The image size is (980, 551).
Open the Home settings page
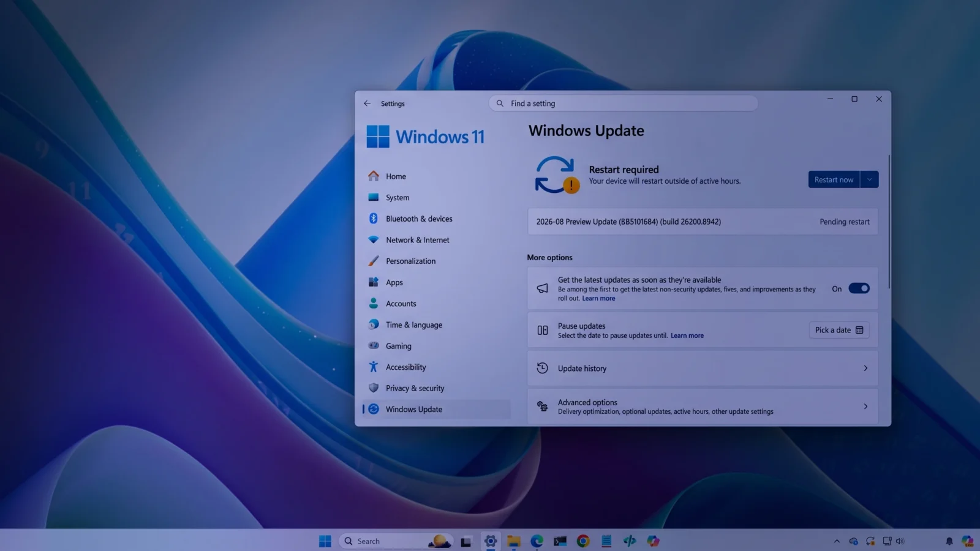[x=436, y=176]
